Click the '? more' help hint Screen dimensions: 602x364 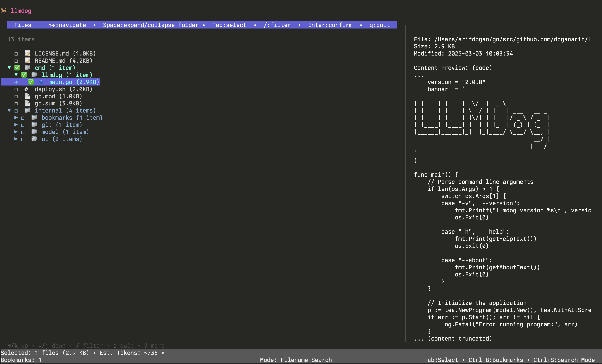click(154, 346)
